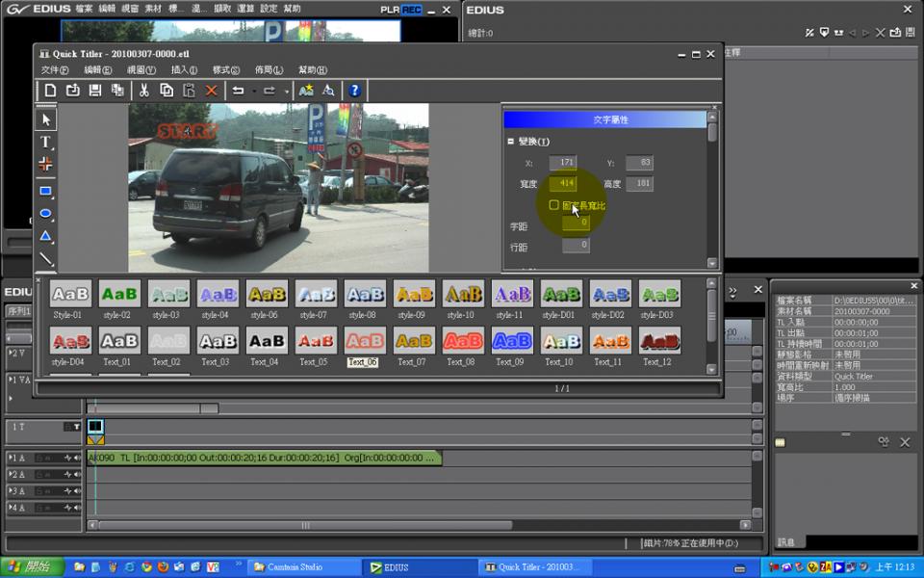Click the floppy disk save icon
Viewport: 924px width, 578px height.
point(95,91)
